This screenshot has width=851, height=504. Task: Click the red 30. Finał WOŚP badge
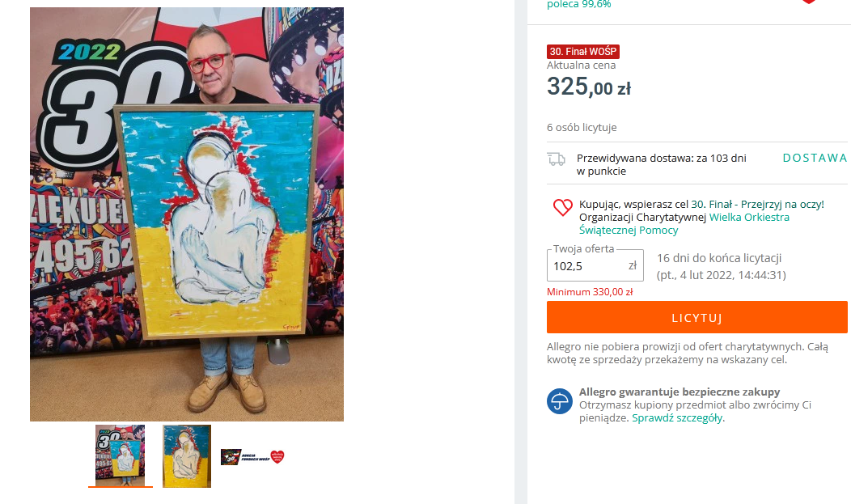point(583,52)
